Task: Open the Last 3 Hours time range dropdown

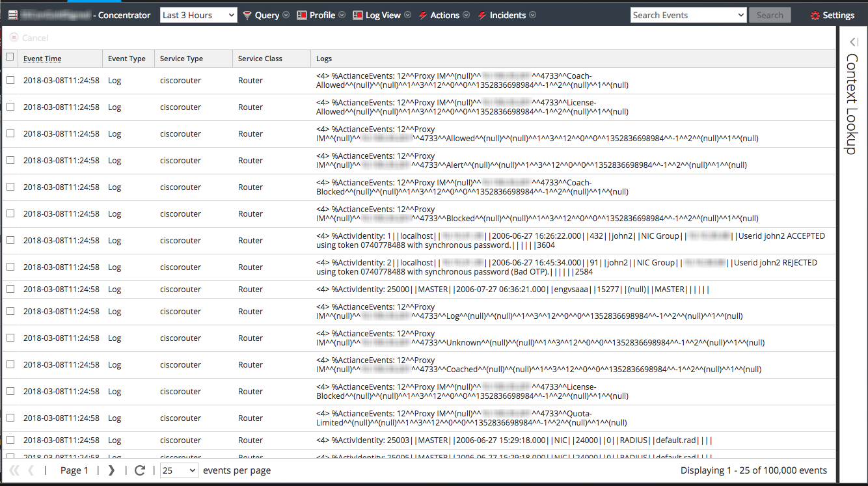Action: pyautogui.click(x=198, y=15)
